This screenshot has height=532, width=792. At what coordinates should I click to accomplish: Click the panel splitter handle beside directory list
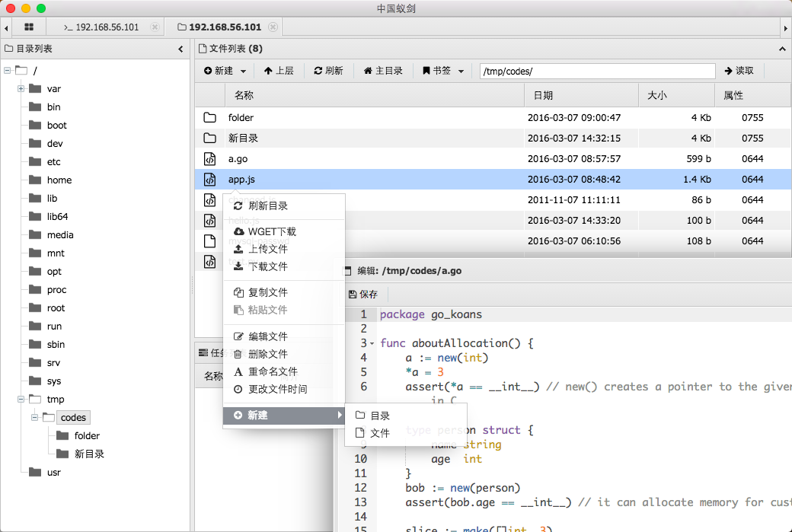tap(192, 285)
